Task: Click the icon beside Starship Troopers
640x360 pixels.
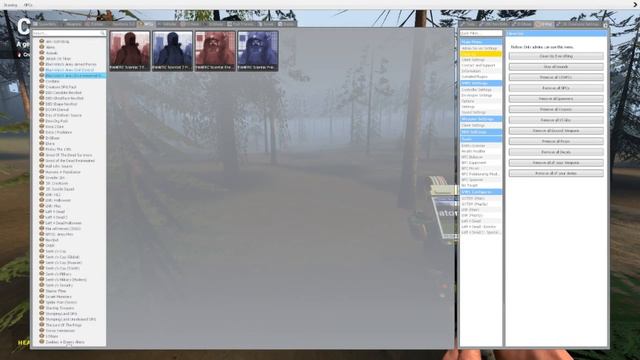Action: (x=42, y=308)
